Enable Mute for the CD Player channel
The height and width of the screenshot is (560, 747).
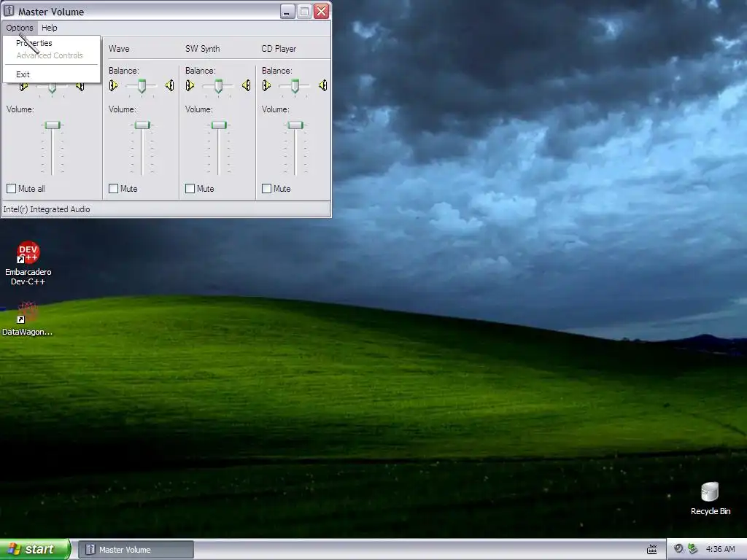[x=267, y=189]
